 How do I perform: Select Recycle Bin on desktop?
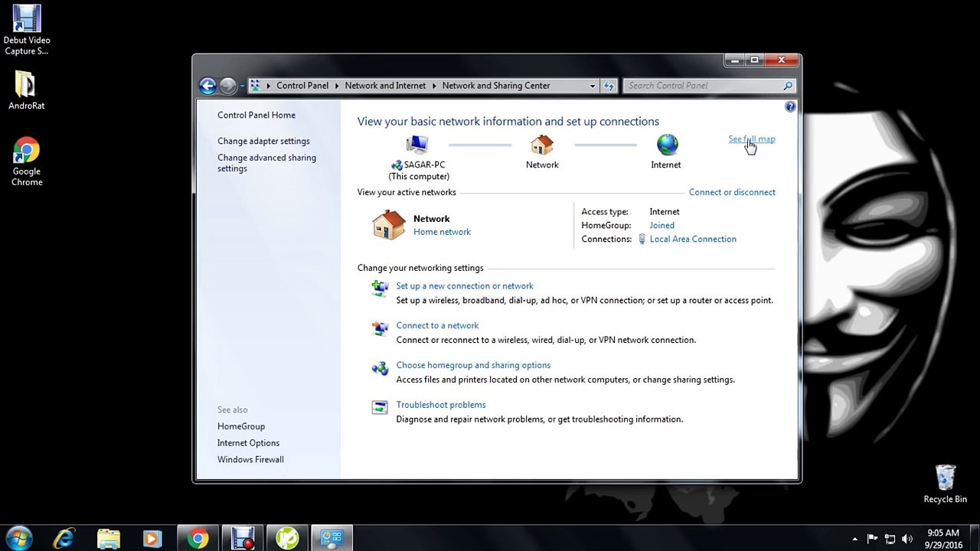(946, 484)
